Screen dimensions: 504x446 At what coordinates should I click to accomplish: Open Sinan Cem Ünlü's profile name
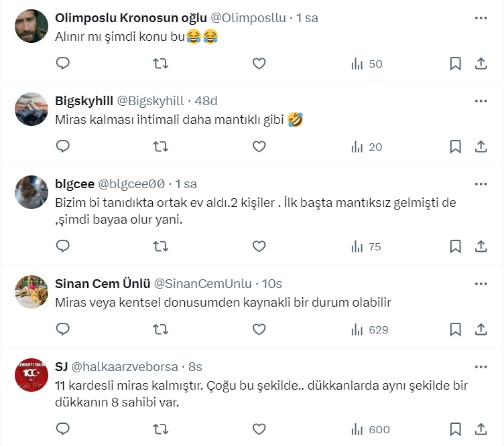coord(103,283)
